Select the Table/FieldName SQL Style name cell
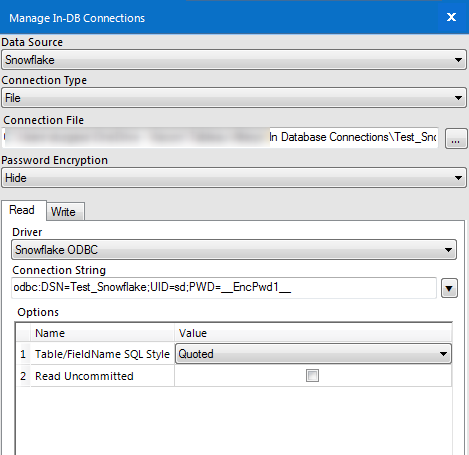This screenshot has height=455, width=469. [x=102, y=354]
